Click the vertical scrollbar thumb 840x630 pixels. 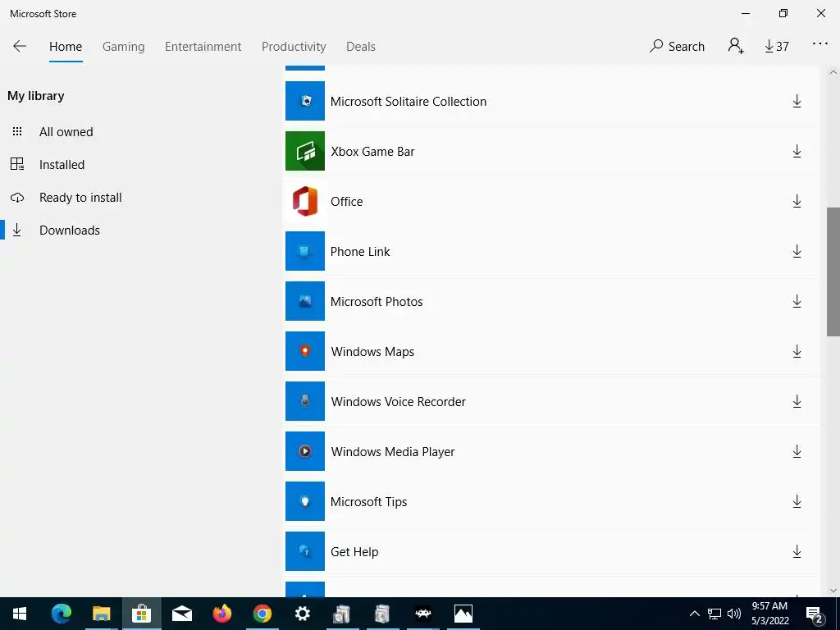point(833,272)
